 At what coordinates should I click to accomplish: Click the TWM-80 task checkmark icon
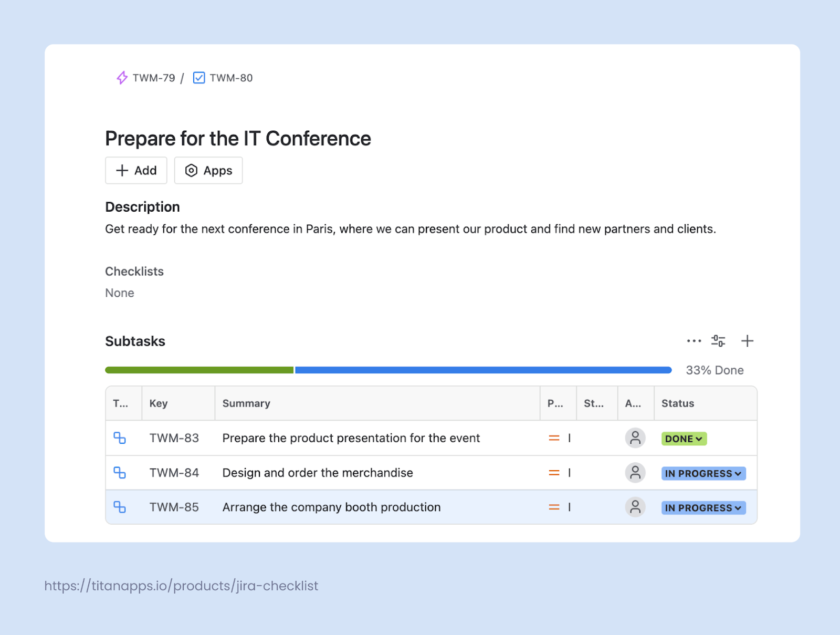click(x=198, y=78)
